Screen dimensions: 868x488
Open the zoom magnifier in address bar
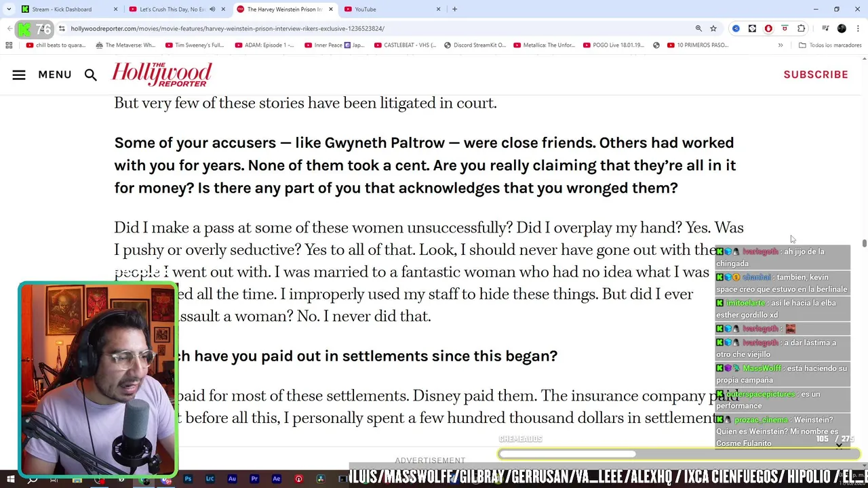coord(698,28)
